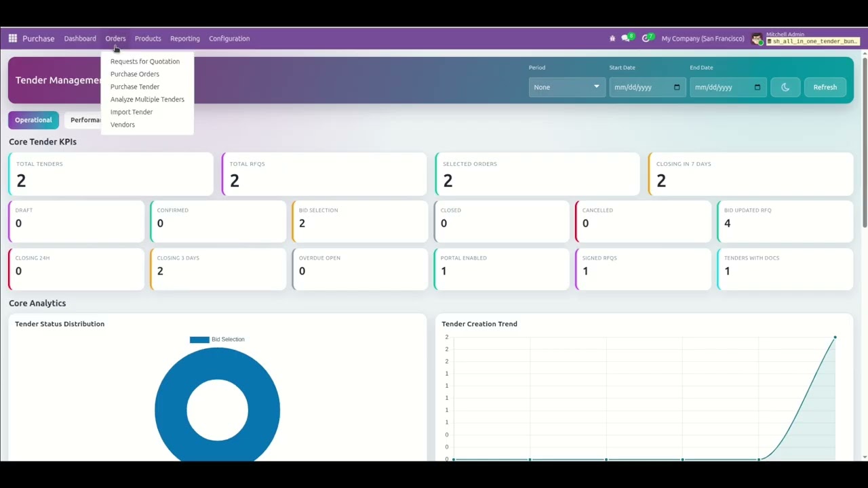Open the My Company (San Francisco) switcher

703,39
